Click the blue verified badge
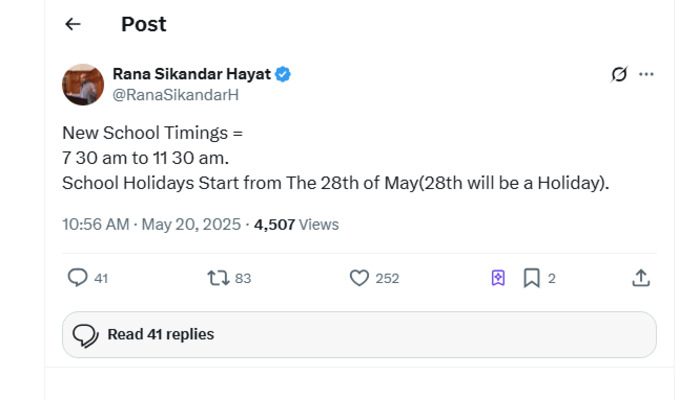Screen dimensions: 700x400 pos(283,74)
